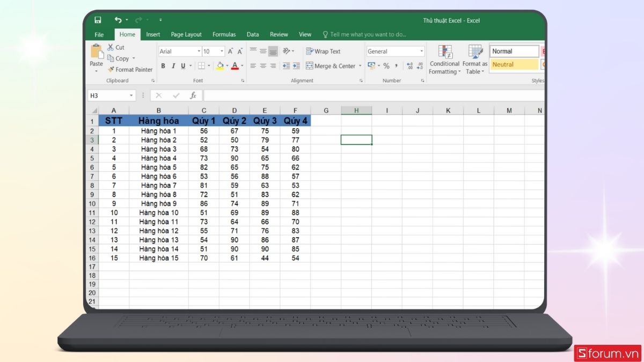Screen dimensions: 644x362
Task: Click the Insert Function fx icon
Action: pyautogui.click(x=193, y=95)
